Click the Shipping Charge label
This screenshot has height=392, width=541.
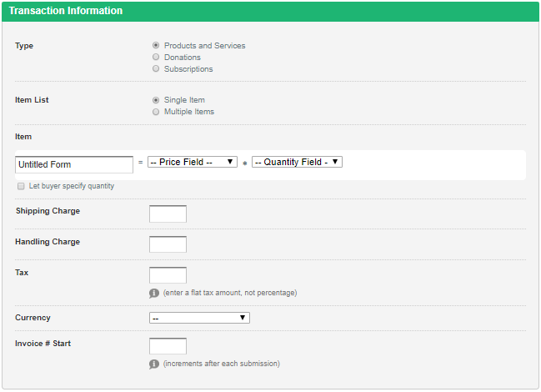[x=48, y=211]
